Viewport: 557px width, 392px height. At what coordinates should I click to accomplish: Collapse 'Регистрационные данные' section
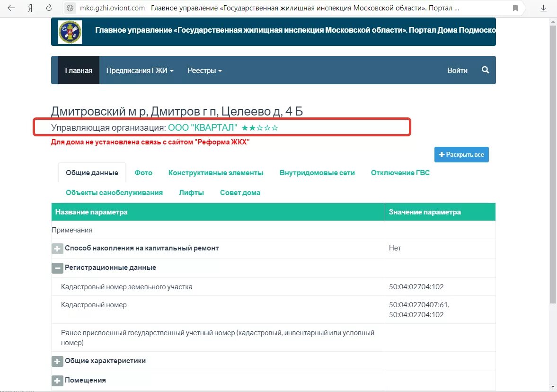coord(57,268)
